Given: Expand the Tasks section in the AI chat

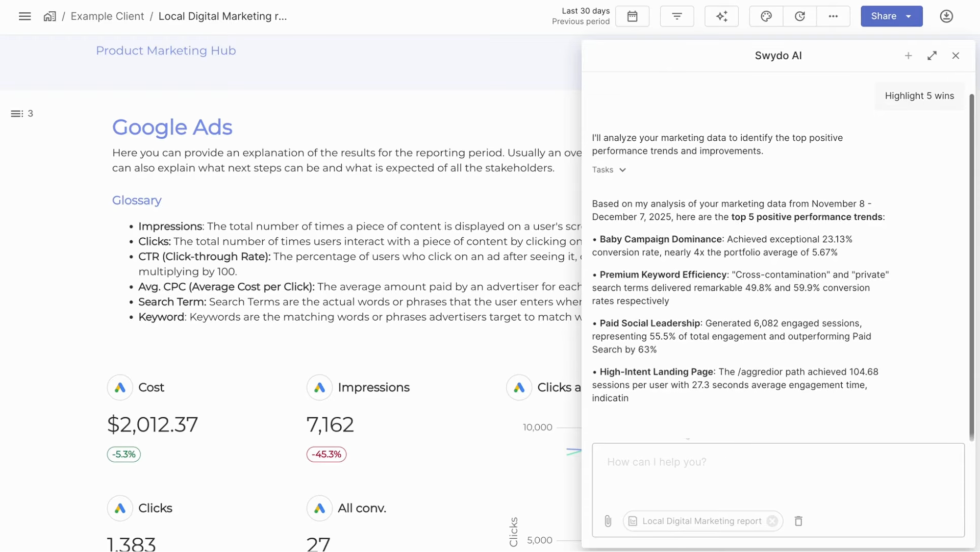Looking at the screenshot, I should 609,170.
